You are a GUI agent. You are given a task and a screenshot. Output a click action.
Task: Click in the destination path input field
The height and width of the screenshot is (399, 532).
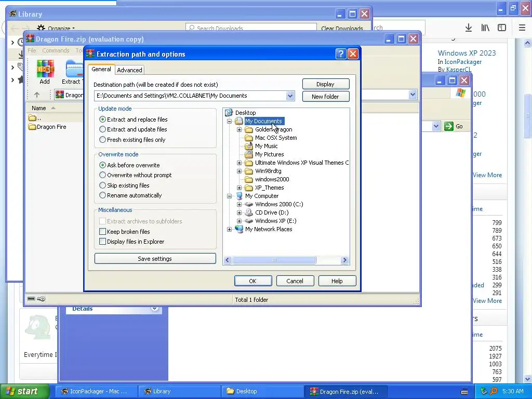pos(190,96)
